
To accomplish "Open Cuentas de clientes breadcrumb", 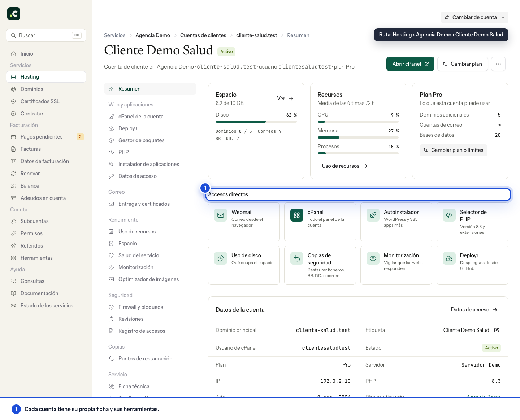I will 203,35.
